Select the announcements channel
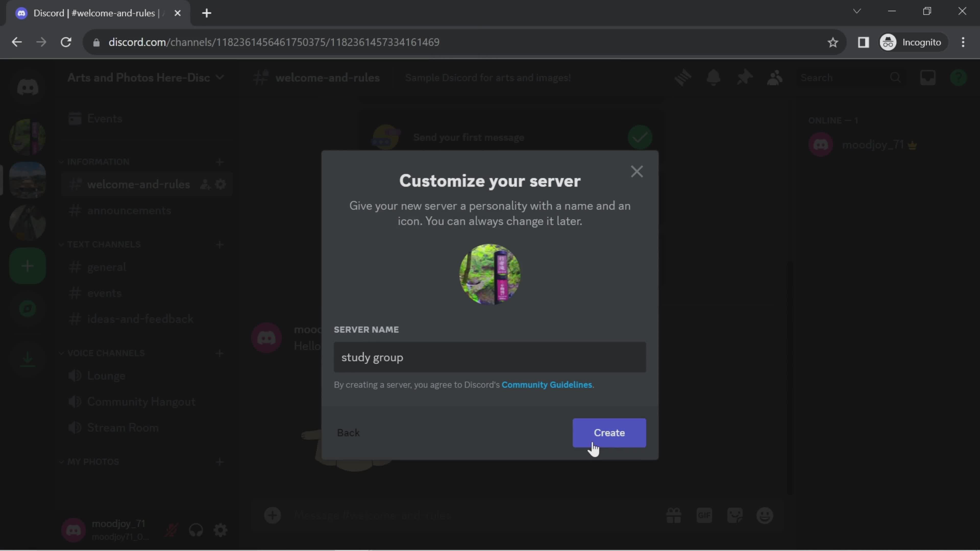Image resolution: width=980 pixels, height=551 pixels. tap(129, 210)
